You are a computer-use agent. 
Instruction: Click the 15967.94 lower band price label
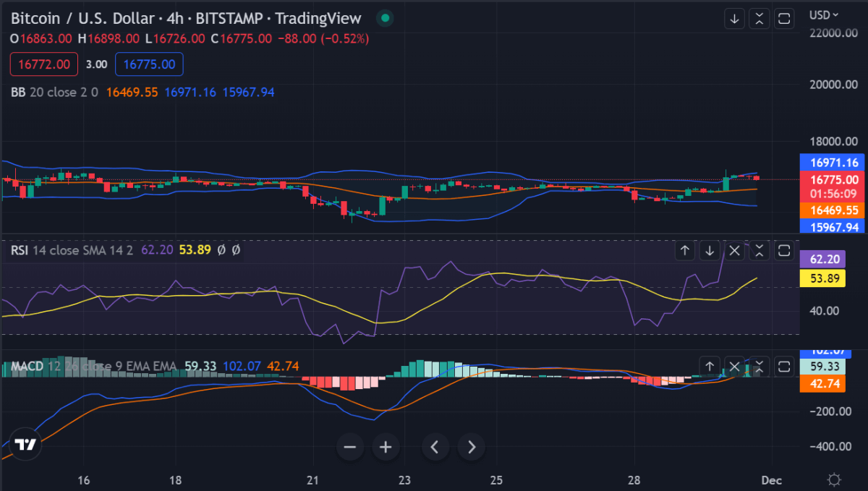[x=834, y=226]
